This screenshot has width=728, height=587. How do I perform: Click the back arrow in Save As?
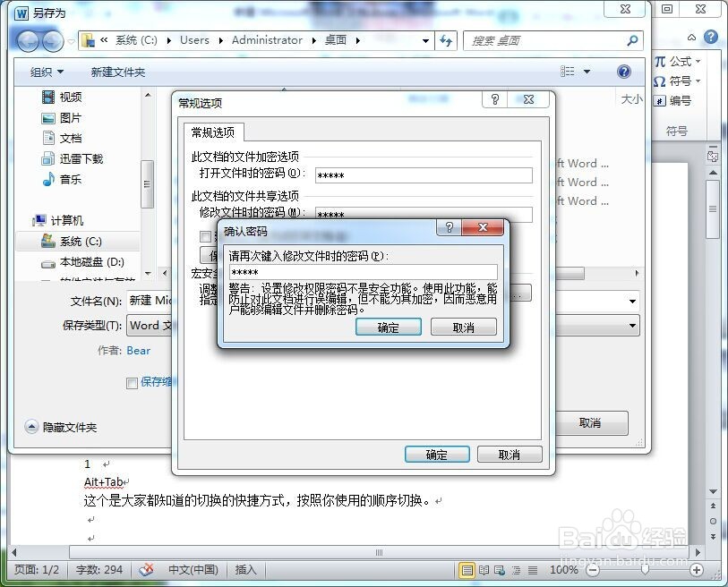(28, 41)
